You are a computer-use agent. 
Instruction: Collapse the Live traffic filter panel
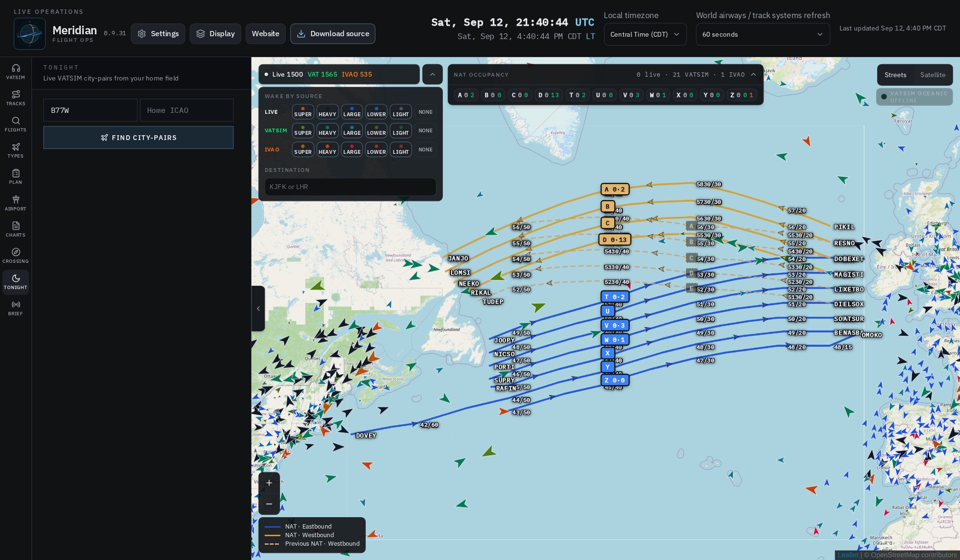pos(432,74)
